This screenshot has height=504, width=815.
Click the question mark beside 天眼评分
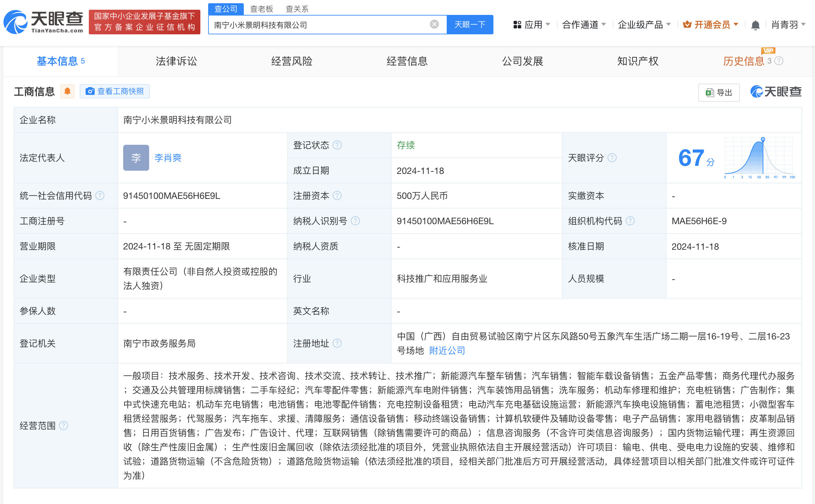pyautogui.click(x=612, y=158)
